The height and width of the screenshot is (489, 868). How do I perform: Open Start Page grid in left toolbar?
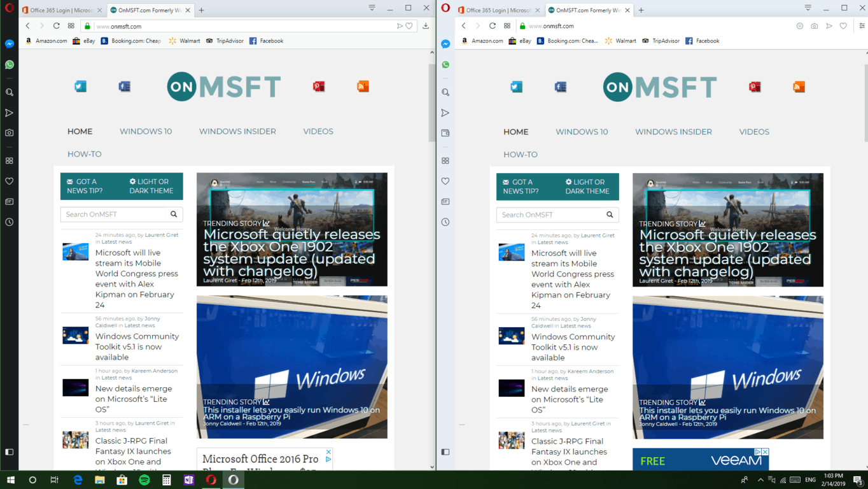71,26
